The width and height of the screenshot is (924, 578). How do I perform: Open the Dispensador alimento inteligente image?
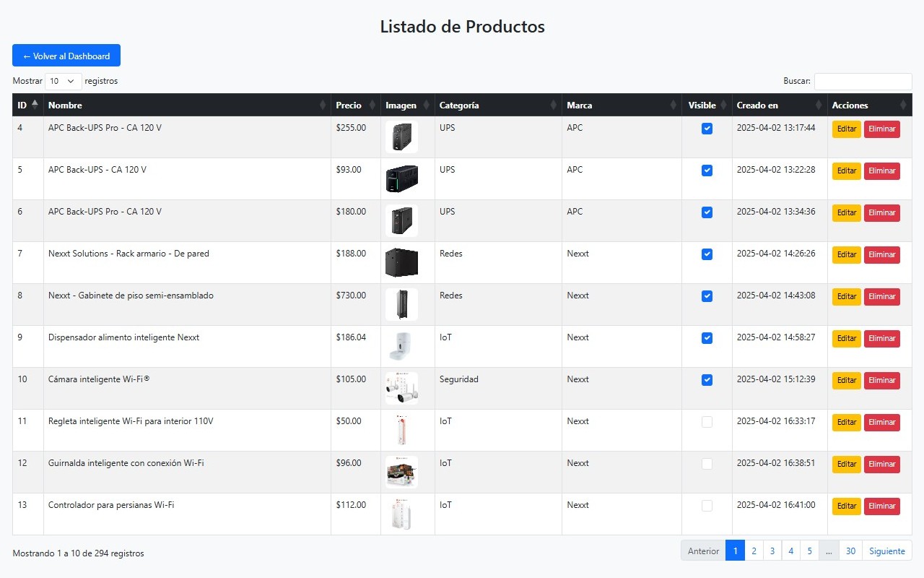401,347
